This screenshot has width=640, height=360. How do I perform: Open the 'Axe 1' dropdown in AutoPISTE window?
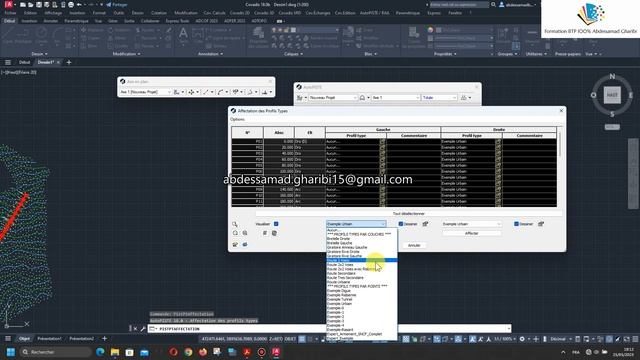click(395, 98)
